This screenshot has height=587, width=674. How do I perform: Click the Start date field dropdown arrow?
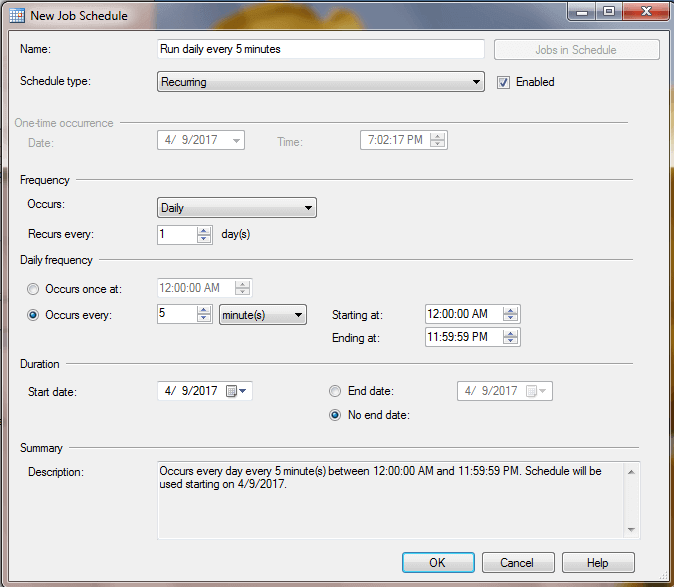243,391
